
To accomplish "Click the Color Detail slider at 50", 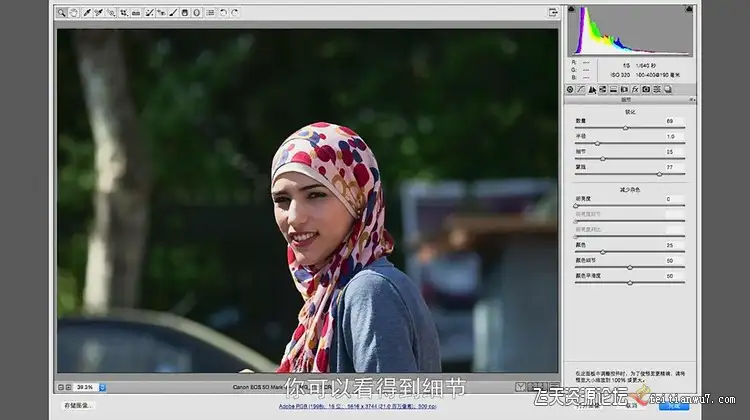I will click(x=630, y=268).
